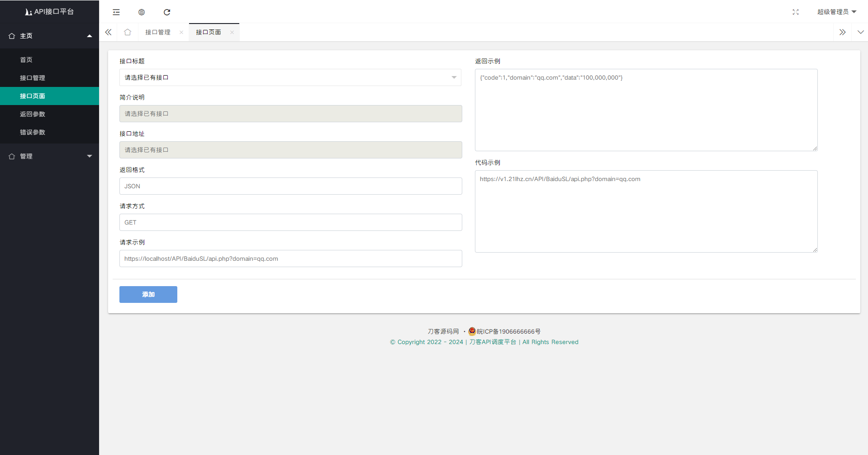Image resolution: width=868 pixels, height=455 pixels.
Task: Click the 添加 button
Action: coord(148,294)
